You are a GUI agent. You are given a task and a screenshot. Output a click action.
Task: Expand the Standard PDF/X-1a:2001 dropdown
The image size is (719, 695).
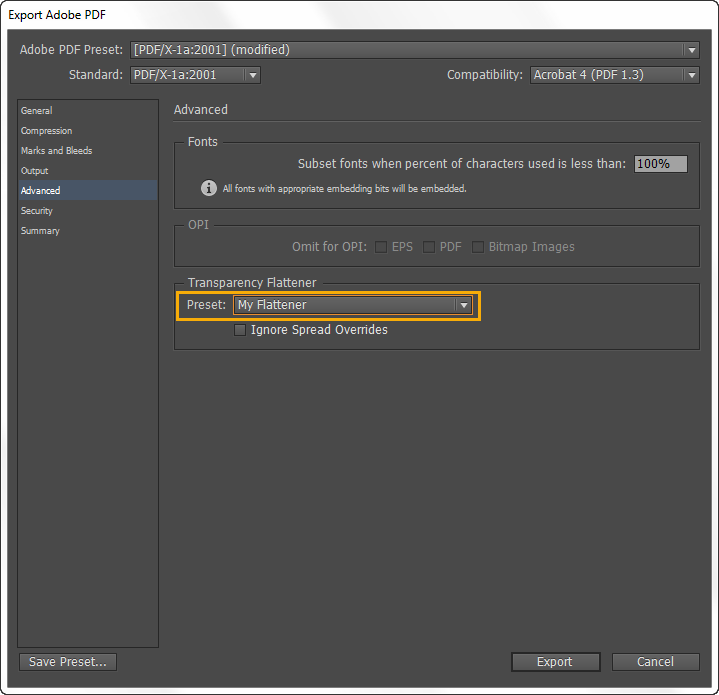click(195, 75)
